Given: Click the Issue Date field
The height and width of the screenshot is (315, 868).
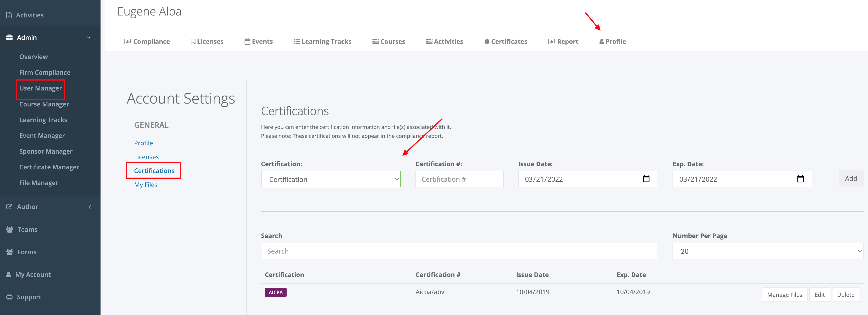Looking at the screenshot, I should 588,179.
